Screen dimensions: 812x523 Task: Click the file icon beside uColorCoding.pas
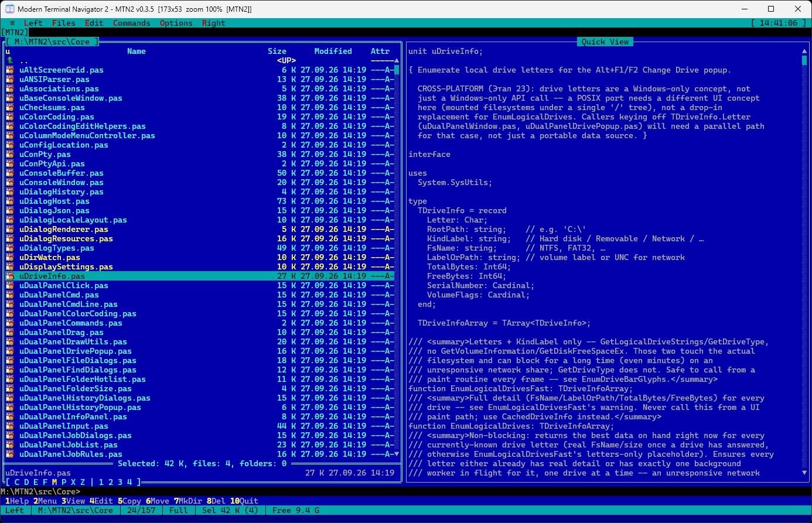point(10,117)
